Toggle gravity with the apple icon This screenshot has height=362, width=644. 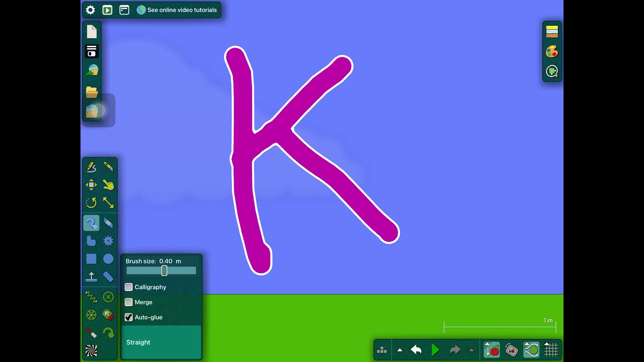click(x=492, y=350)
